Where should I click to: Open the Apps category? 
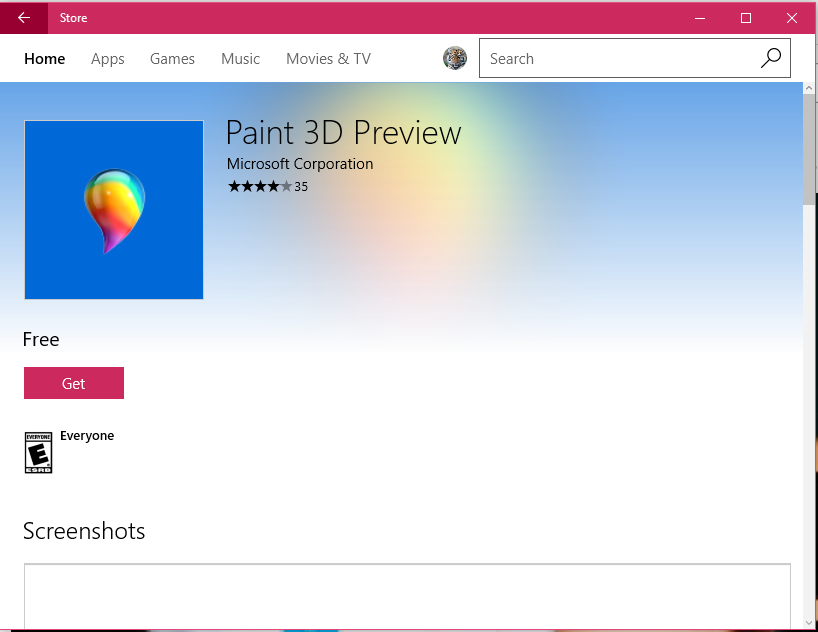107,58
